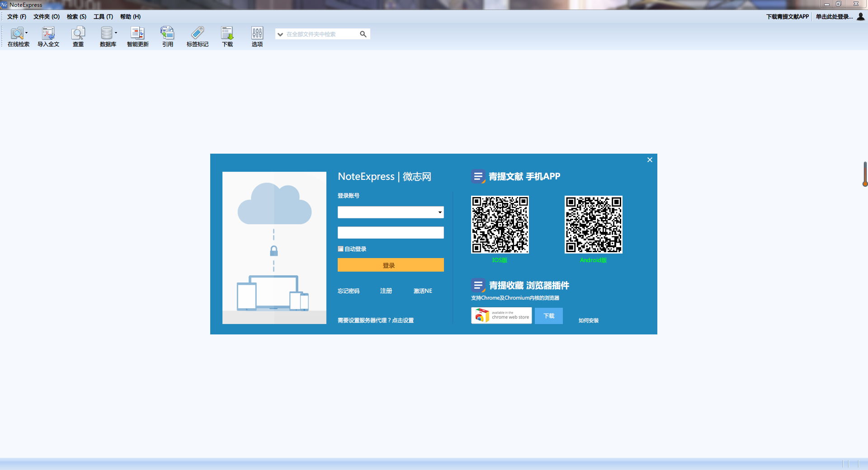
Task: Open the 帮助 (H) menu
Action: [x=130, y=17]
